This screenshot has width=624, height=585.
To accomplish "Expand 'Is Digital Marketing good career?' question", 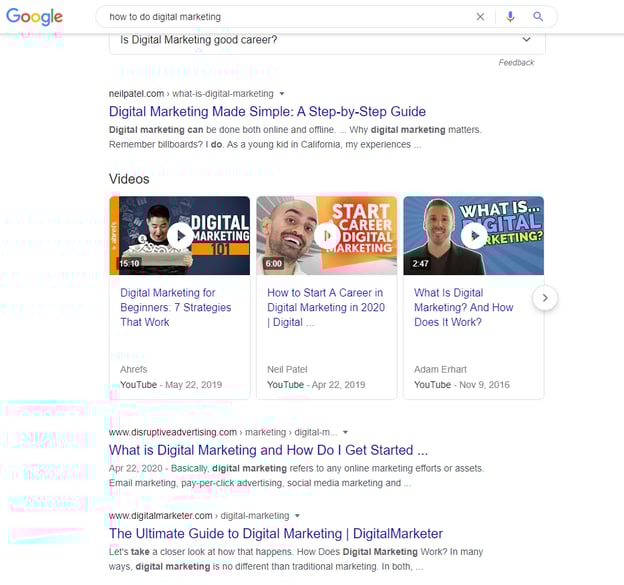I will pos(327,40).
